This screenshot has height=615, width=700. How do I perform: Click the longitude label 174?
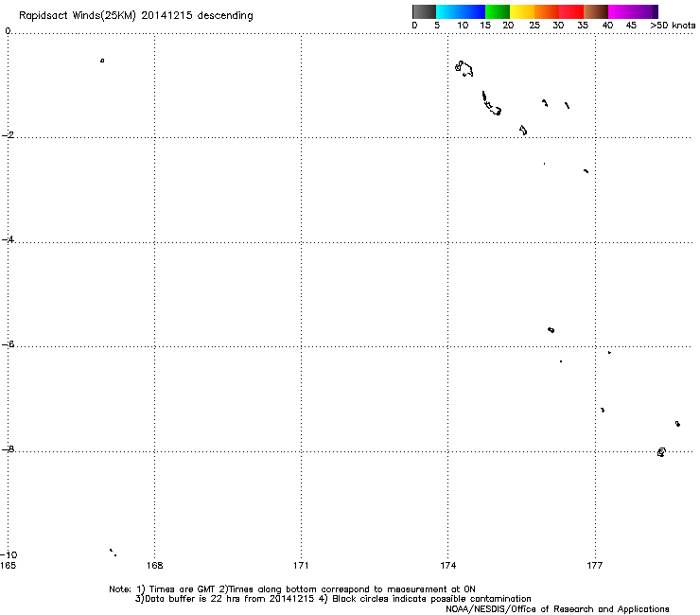[447, 566]
